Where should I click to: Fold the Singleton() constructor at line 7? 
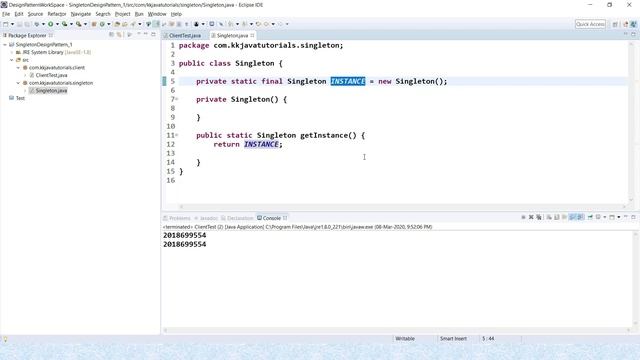click(177, 99)
